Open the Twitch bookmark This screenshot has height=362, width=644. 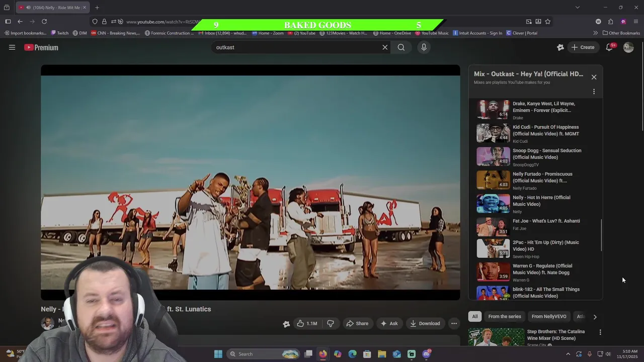point(59,33)
